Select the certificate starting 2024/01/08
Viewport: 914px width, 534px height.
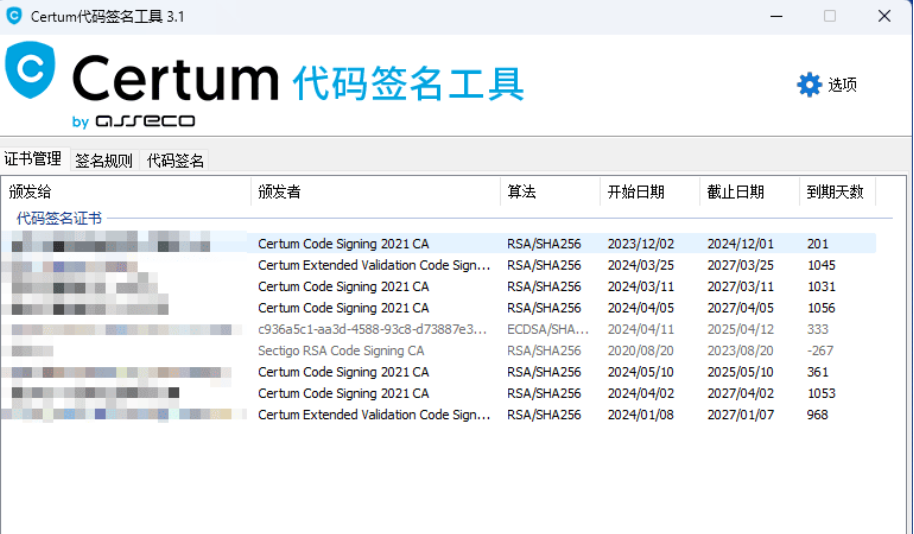438,414
